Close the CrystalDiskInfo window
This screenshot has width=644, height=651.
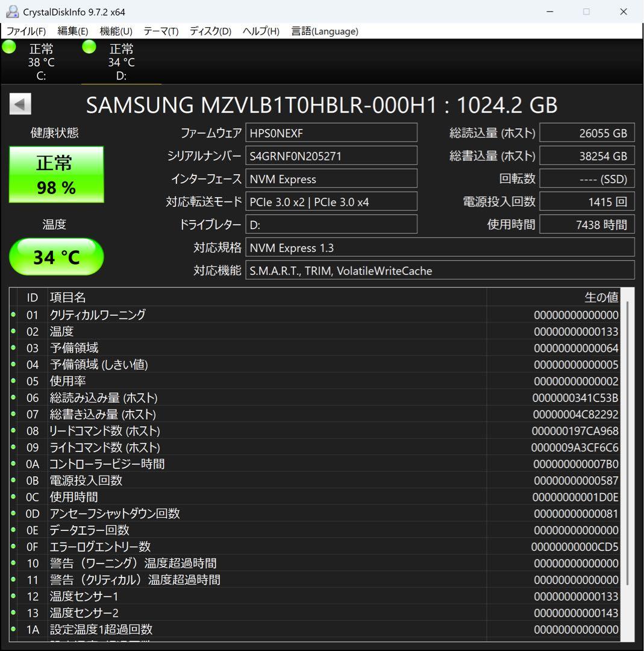click(624, 11)
